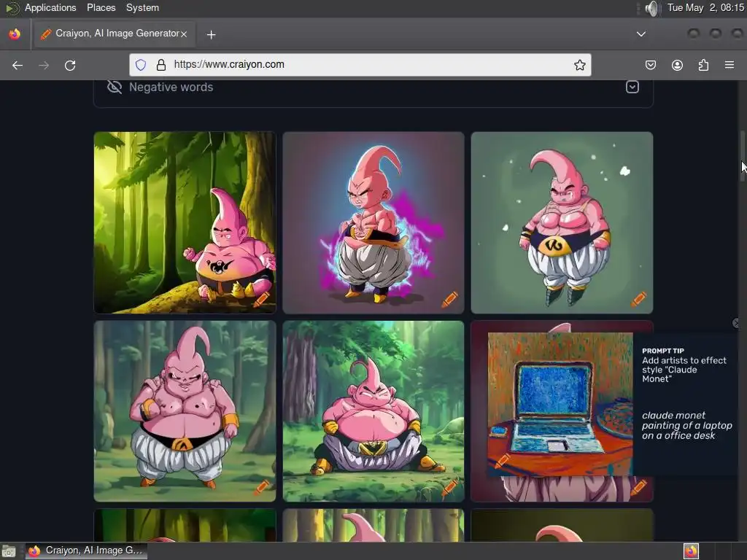
Task: Click the Firefox logo beside the tab
Action: pos(15,34)
